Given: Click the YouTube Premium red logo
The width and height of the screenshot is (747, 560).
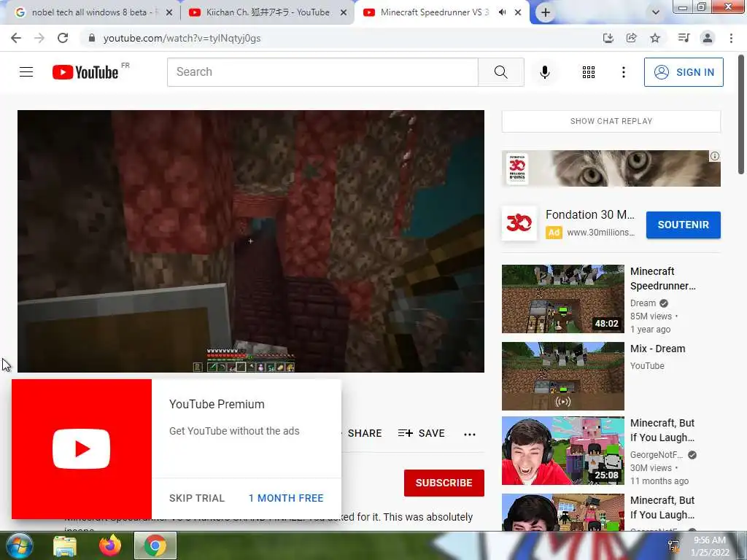Looking at the screenshot, I should [82, 449].
